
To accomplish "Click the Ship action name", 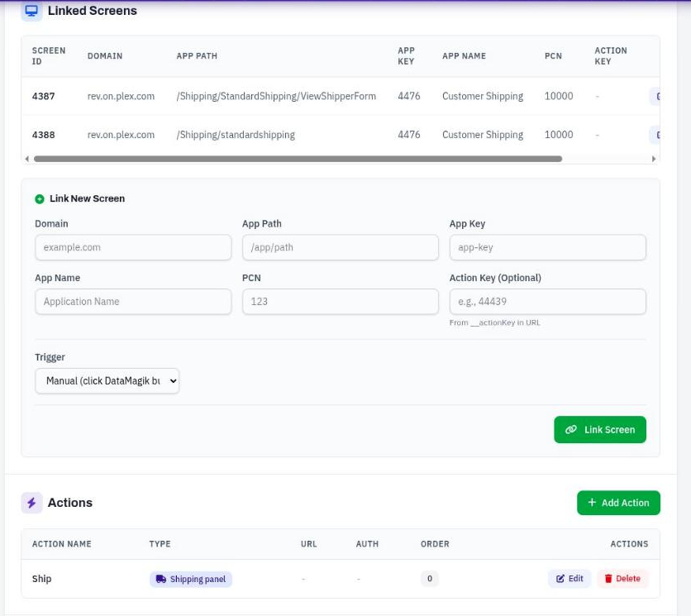I will pos(41,579).
